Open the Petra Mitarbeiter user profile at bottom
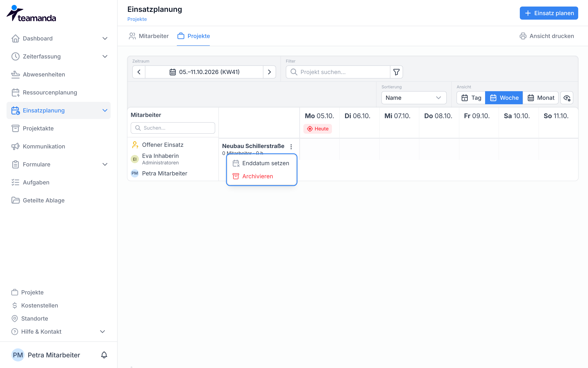This screenshot has height=368, width=588. point(46,355)
